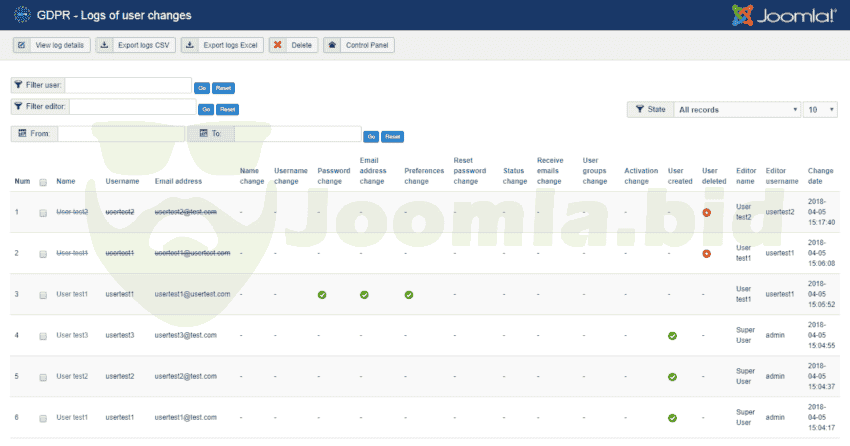This screenshot has width=850, height=446.
Task: Click the View log details toolbar icon
Action: [x=23, y=45]
